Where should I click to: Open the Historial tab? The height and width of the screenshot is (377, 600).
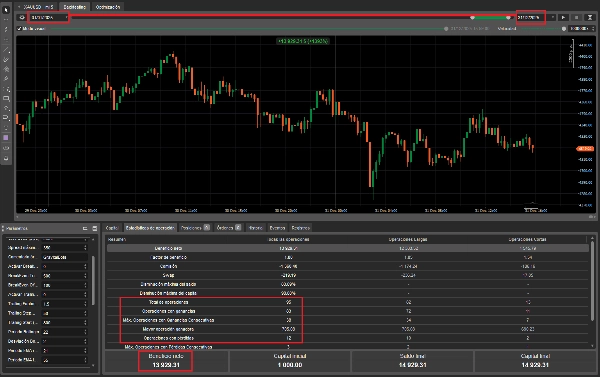[255, 228]
